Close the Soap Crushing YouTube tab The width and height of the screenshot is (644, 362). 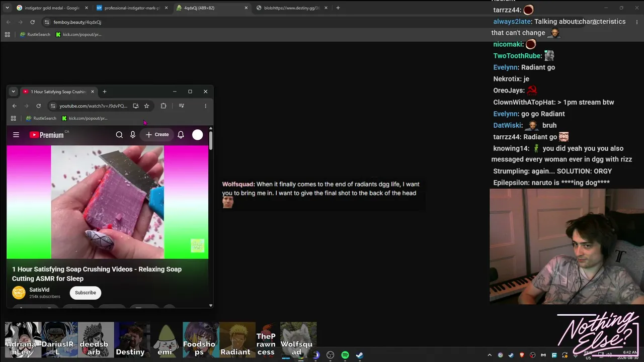(x=92, y=92)
